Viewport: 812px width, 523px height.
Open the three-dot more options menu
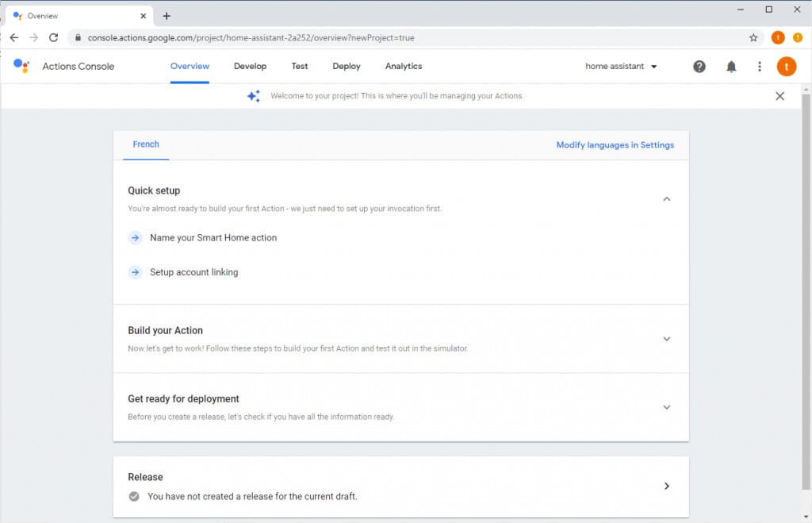tap(759, 67)
